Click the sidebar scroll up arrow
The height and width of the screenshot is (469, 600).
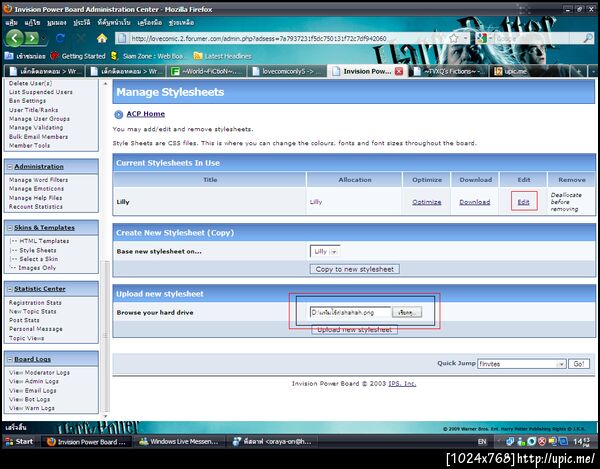(x=106, y=83)
